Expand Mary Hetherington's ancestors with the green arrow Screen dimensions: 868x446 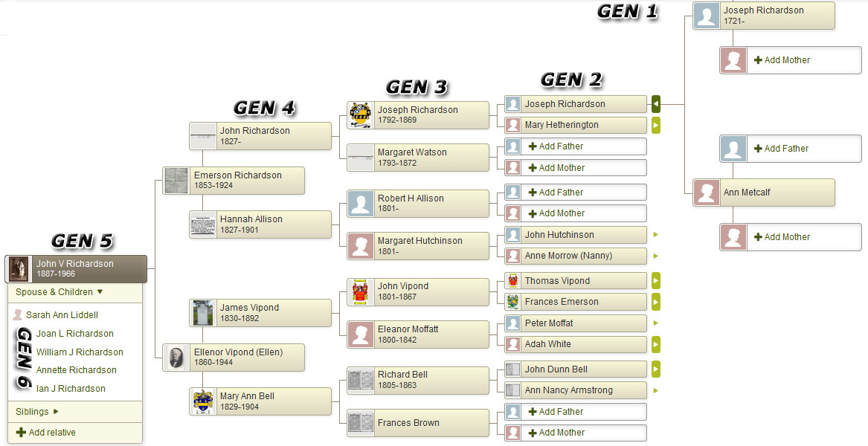pyautogui.click(x=656, y=125)
